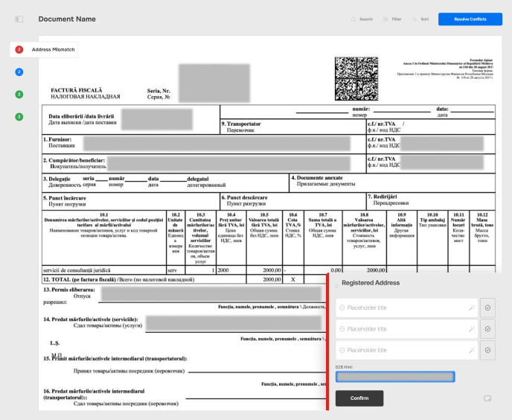This screenshot has width=512, height=420.
Task: Click the '2. Cumpărător/beneficiar:' label
Action: click(x=74, y=161)
